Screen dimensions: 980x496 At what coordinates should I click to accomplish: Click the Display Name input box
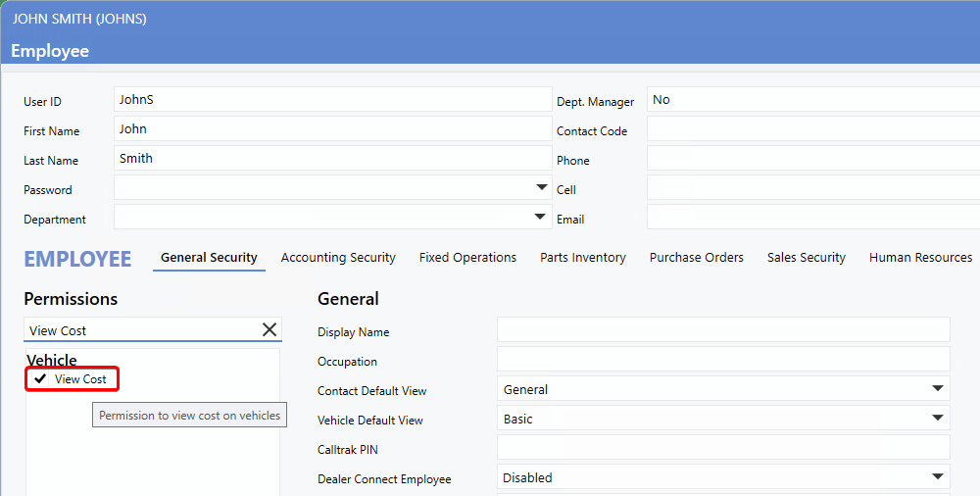pyautogui.click(x=723, y=330)
